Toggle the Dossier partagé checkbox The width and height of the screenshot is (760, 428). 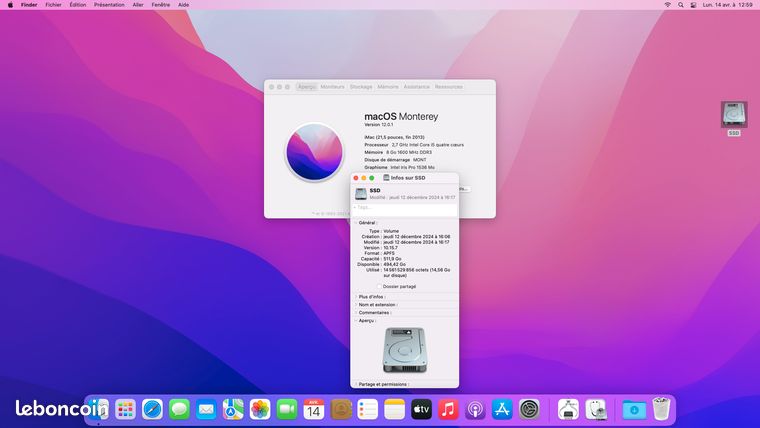click(380, 286)
